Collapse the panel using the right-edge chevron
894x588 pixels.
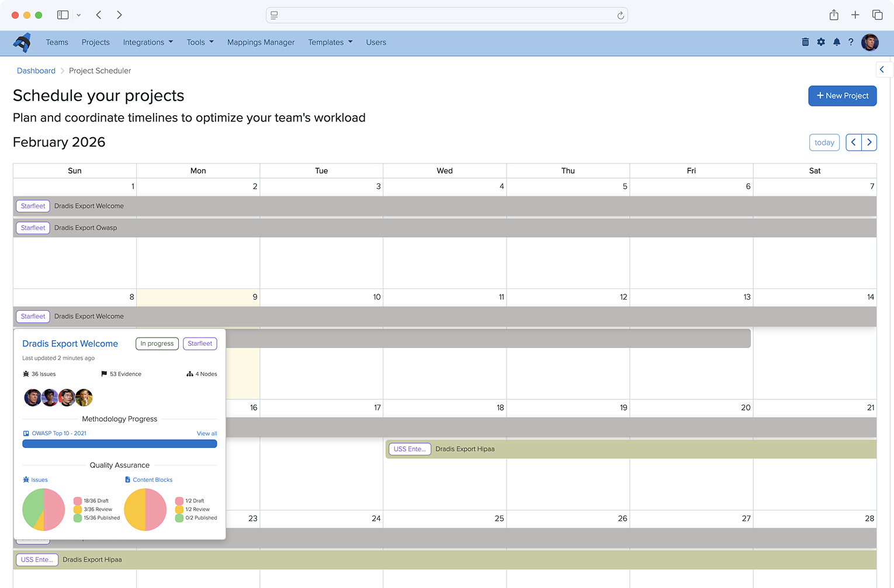[882, 69]
